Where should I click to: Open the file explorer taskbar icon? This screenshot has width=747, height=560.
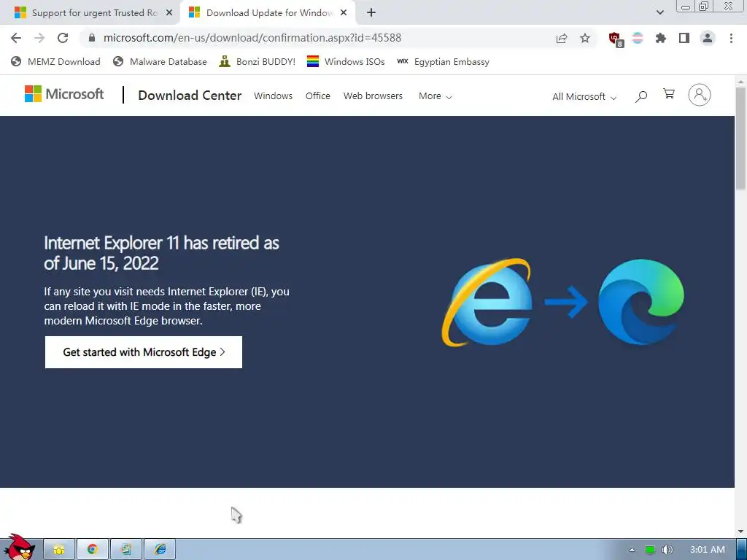[x=59, y=550]
